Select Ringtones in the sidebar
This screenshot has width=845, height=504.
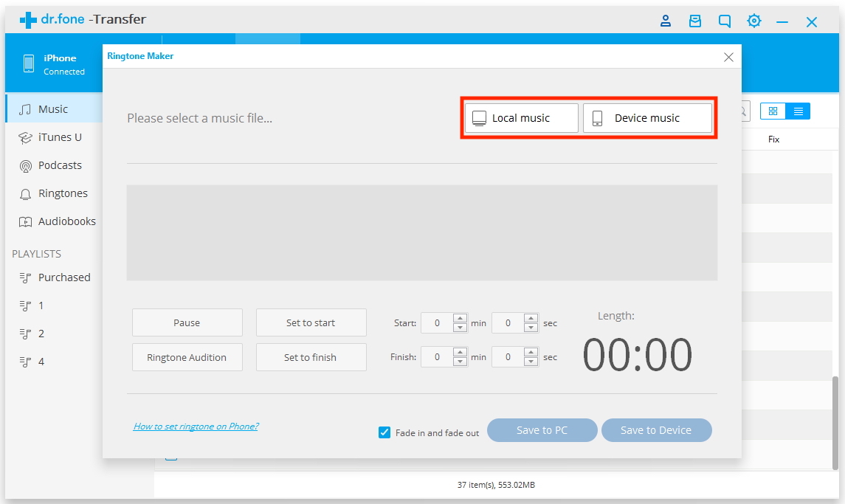[x=54, y=193]
